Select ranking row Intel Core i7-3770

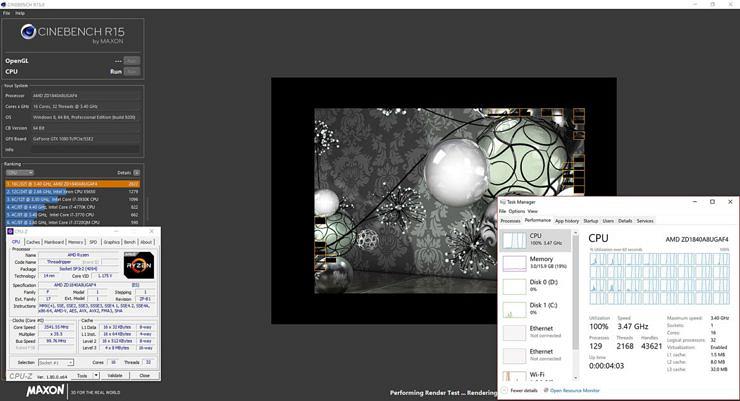72,215
